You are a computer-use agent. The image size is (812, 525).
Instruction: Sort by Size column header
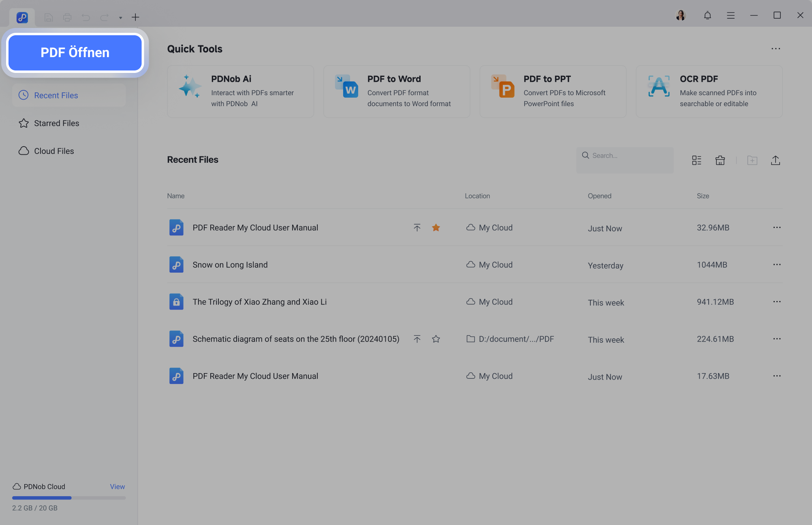pyautogui.click(x=703, y=196)
